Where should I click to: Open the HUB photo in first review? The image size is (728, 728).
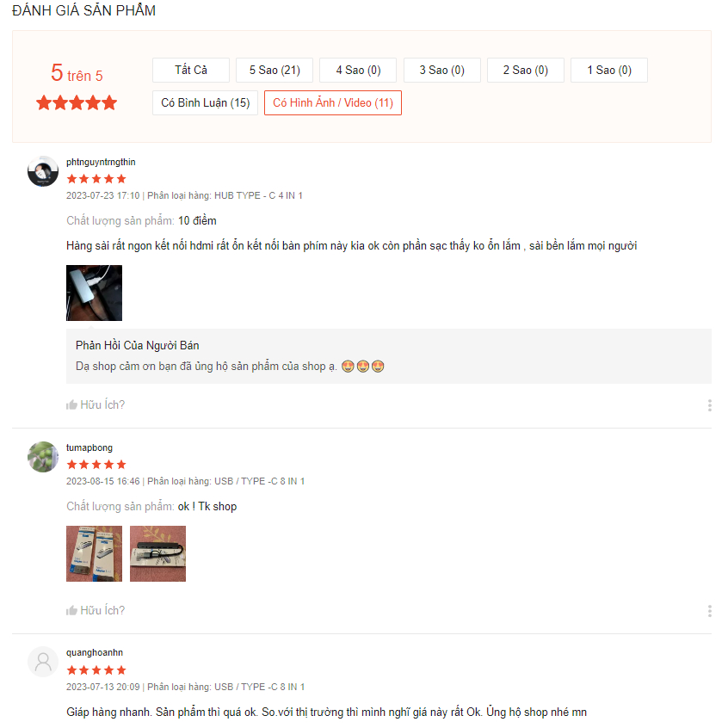(95, 293)
